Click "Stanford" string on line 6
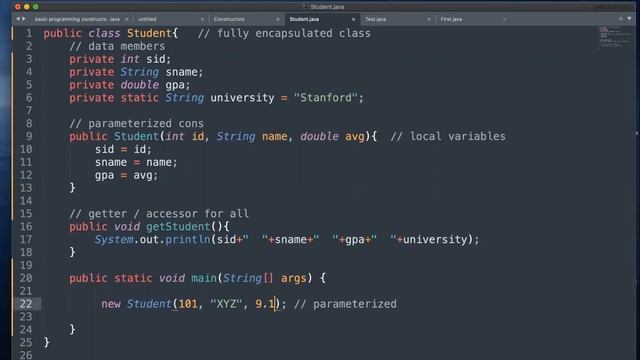This screenshot has width=640, height=360. point(325,98)
